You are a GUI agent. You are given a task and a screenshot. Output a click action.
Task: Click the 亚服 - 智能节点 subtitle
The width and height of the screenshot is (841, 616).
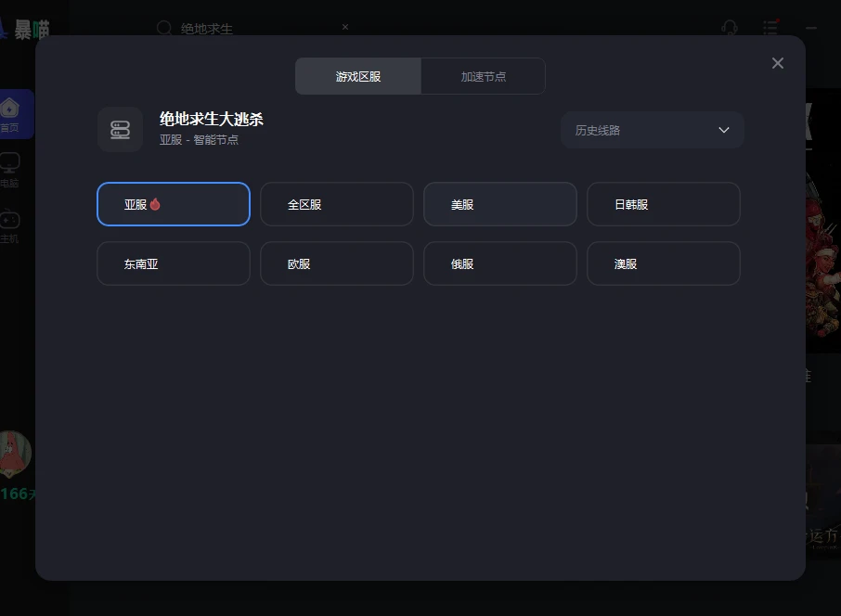pos(199,140)
